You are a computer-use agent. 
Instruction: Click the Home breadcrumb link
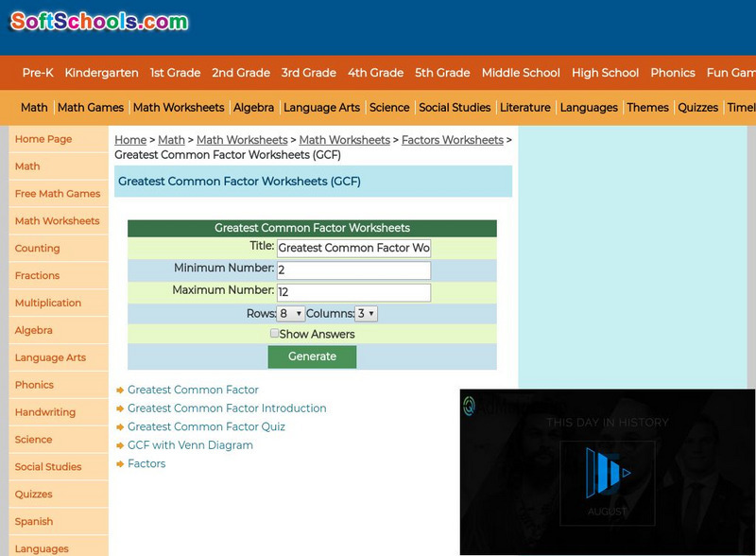click(x=130, y=140)
